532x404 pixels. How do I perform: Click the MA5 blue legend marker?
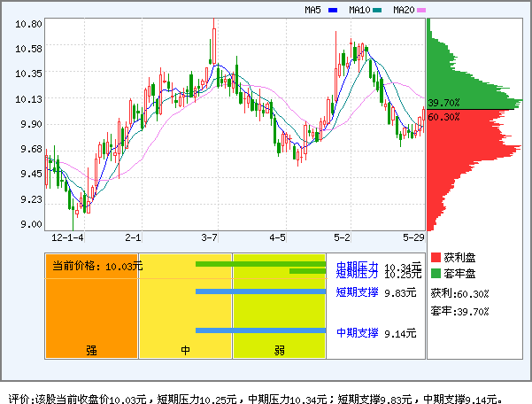(x=333, y=11)
